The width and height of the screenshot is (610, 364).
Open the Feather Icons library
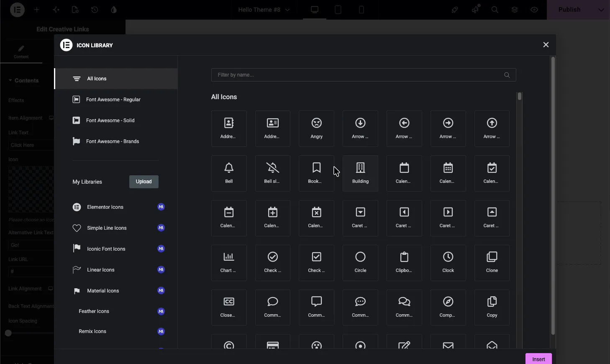click(116, 311)
